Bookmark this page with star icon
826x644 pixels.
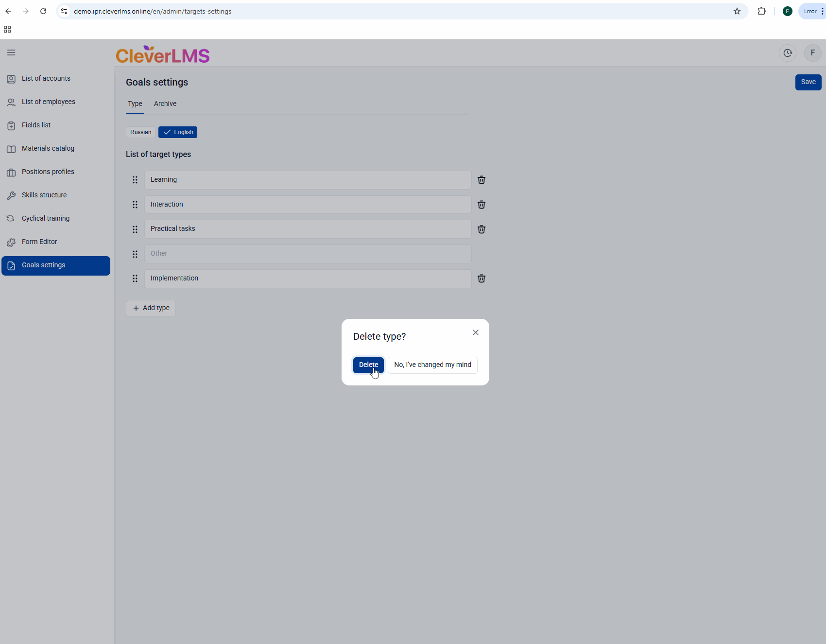(737, 11)
